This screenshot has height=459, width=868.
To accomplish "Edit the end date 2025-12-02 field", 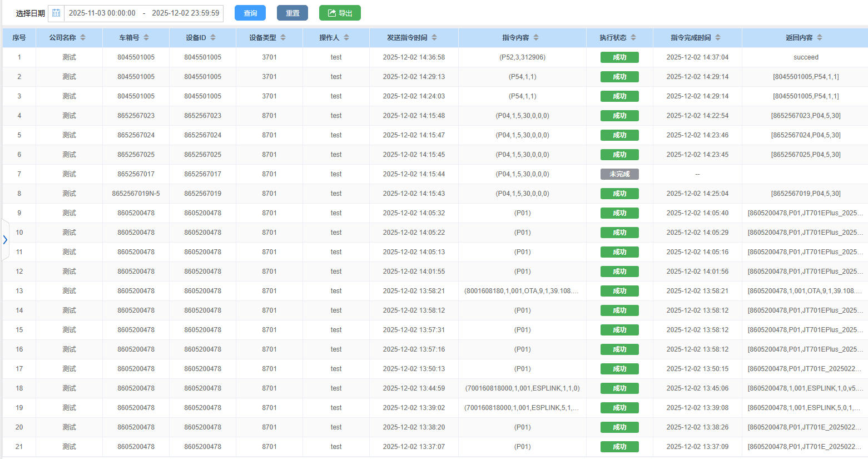I will (x=186, y=13).
